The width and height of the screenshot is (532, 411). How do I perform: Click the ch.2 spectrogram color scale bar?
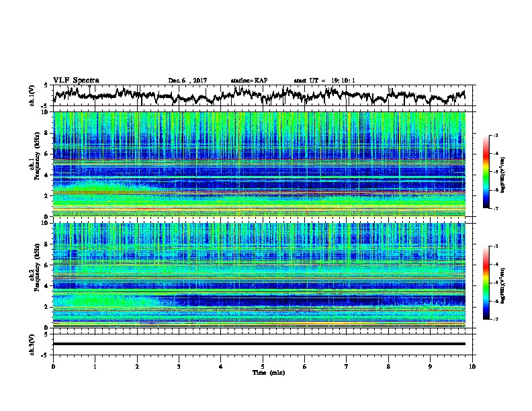[x=486, y=283]
